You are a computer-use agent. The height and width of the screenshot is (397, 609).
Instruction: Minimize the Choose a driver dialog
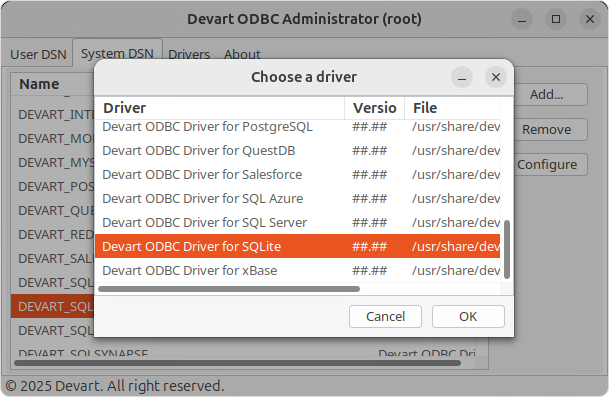pos(462,77)
